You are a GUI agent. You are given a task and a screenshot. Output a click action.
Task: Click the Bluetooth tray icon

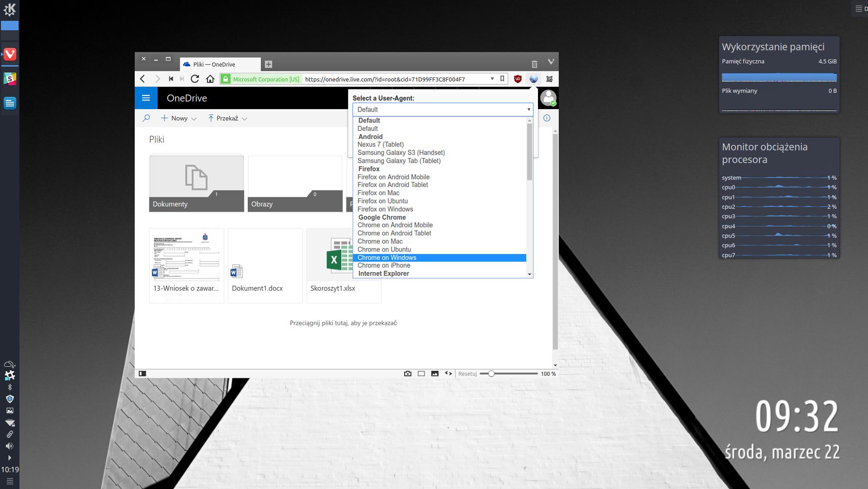tap(10, 387)
